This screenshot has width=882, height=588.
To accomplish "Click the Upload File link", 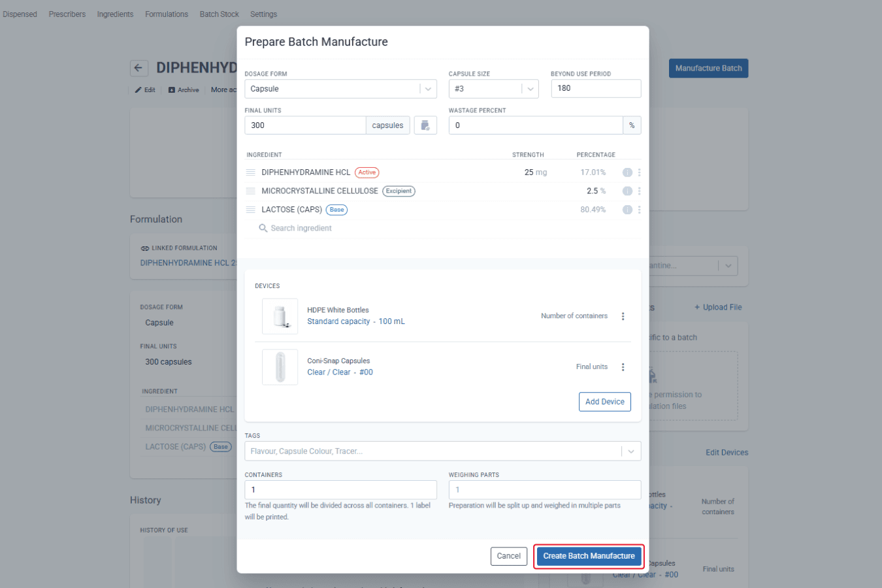I will click(x=718, y=307).
